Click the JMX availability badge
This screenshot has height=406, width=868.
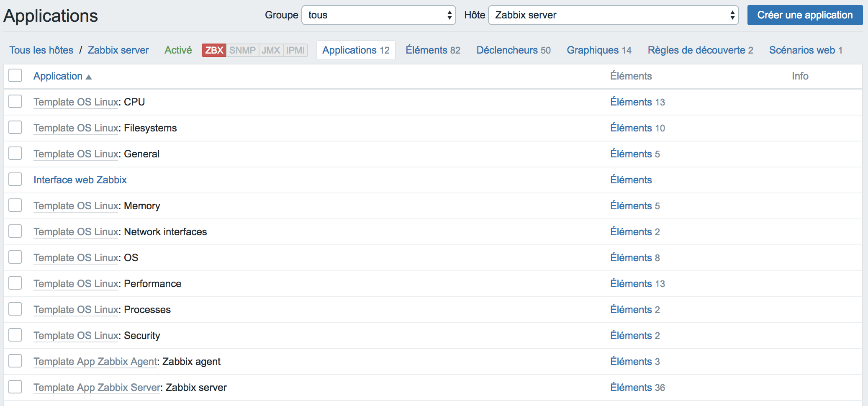tap(271, 50)
